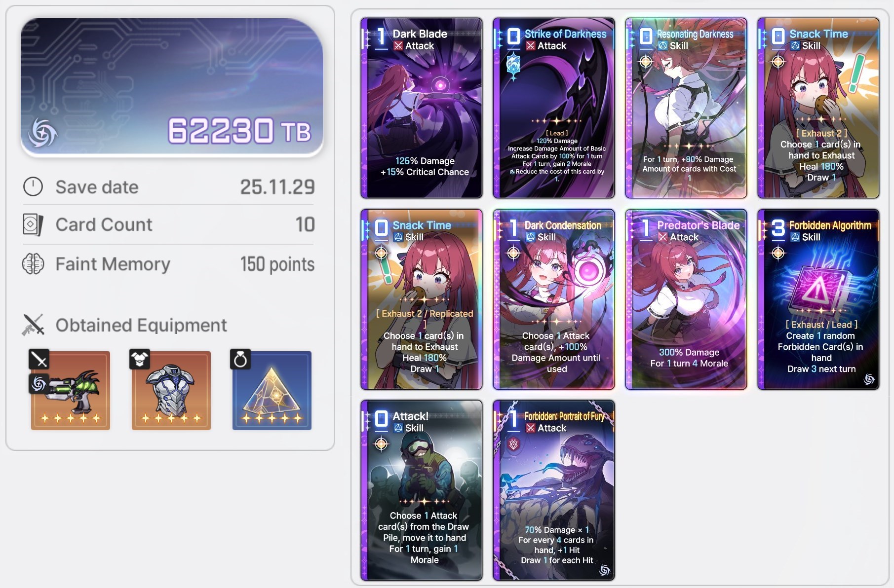894x588 pixels.
Task: Click the crossed swords Obtained Equipment icon
Action: tap(33, 325)
